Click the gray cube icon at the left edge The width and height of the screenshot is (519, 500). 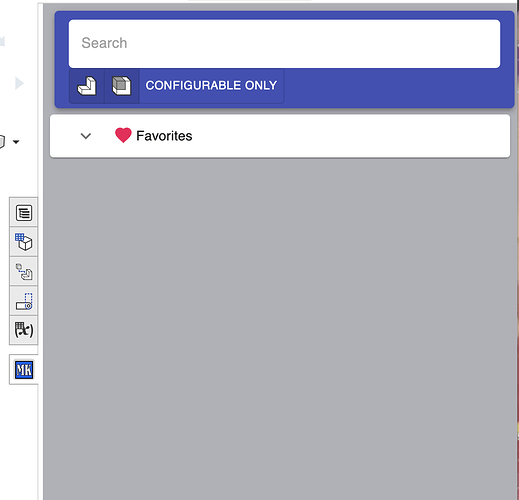2,142
